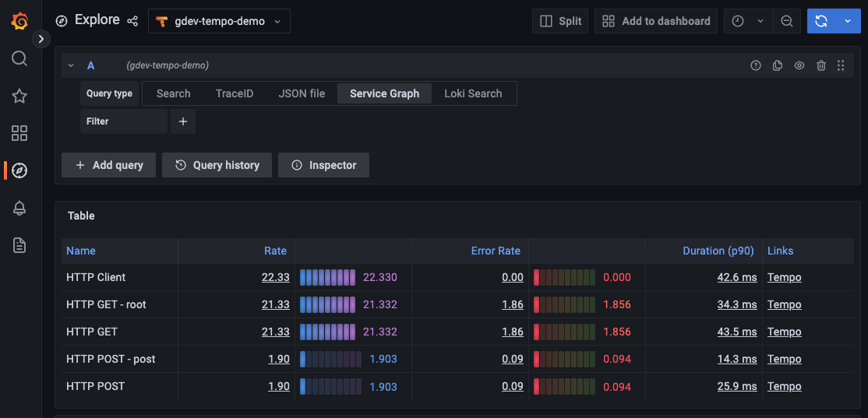Open Starred dashboards from sidebar
Screen dimensions: 868x418
(20, 96)
